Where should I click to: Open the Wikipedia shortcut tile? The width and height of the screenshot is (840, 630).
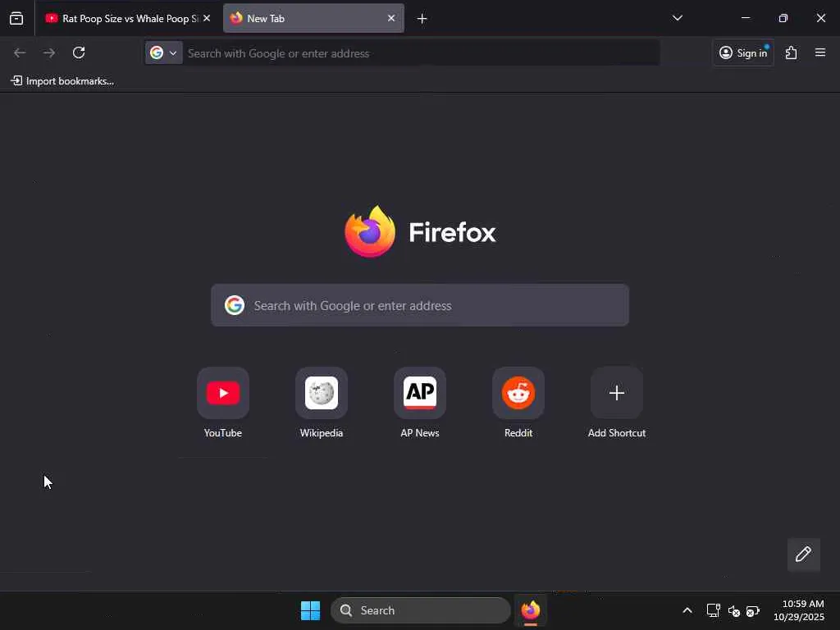322,393
